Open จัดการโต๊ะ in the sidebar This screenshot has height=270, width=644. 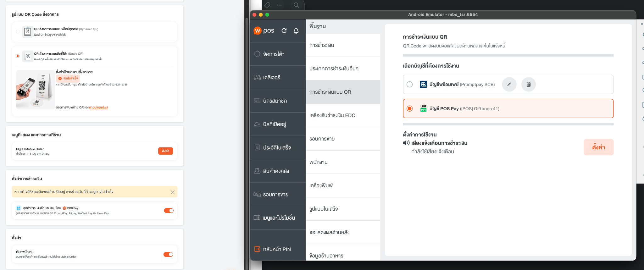tap(278, 54)
